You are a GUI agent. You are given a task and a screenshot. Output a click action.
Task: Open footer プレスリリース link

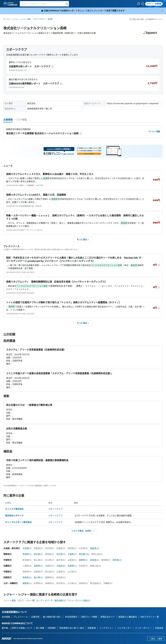tap(20, 617)
